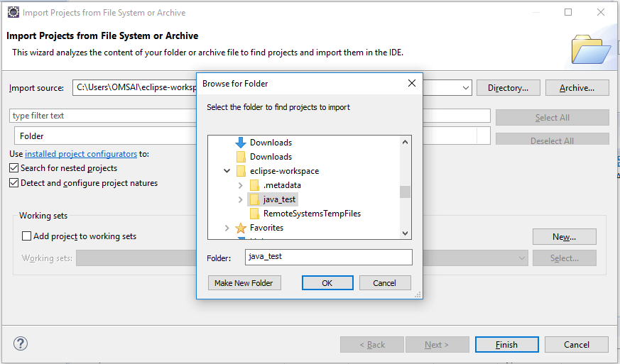Click Make New Folder button
This screenshot has height=364, width=620.
pyautogui.click(x=244, y=283)
